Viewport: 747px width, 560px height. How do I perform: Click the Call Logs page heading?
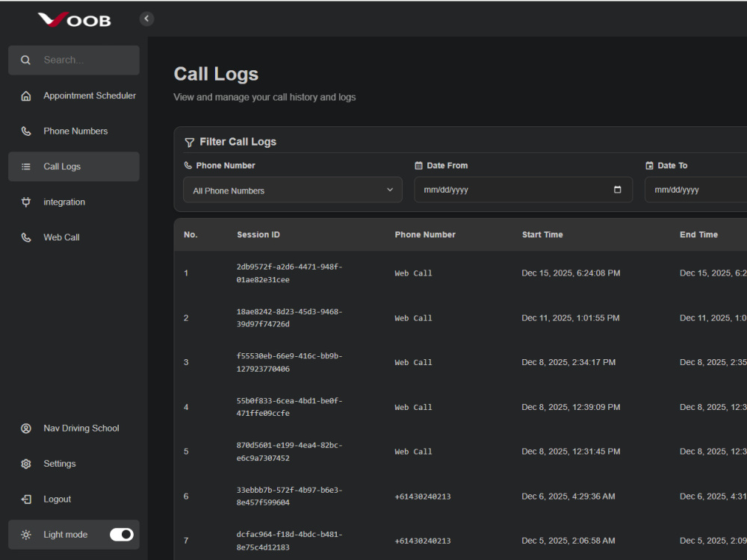[216, 74]
